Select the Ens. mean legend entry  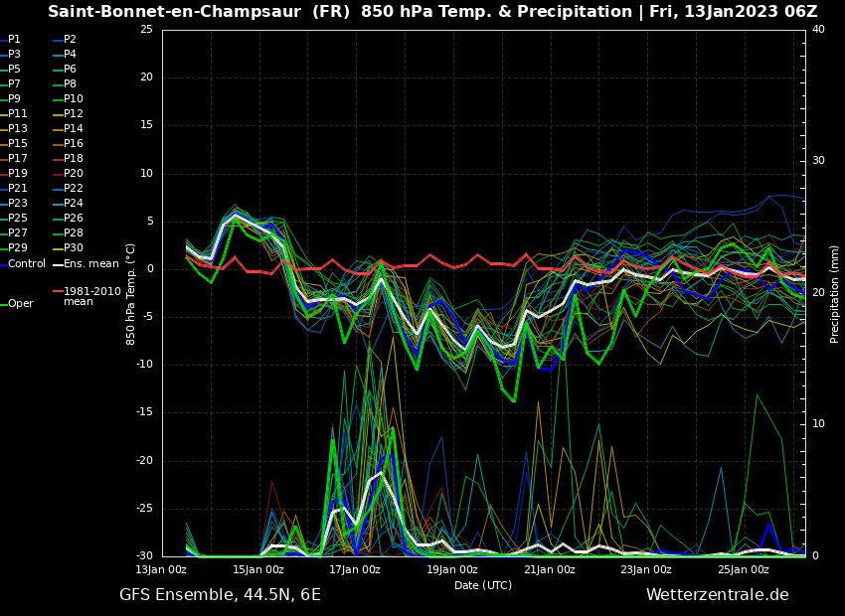90,263
